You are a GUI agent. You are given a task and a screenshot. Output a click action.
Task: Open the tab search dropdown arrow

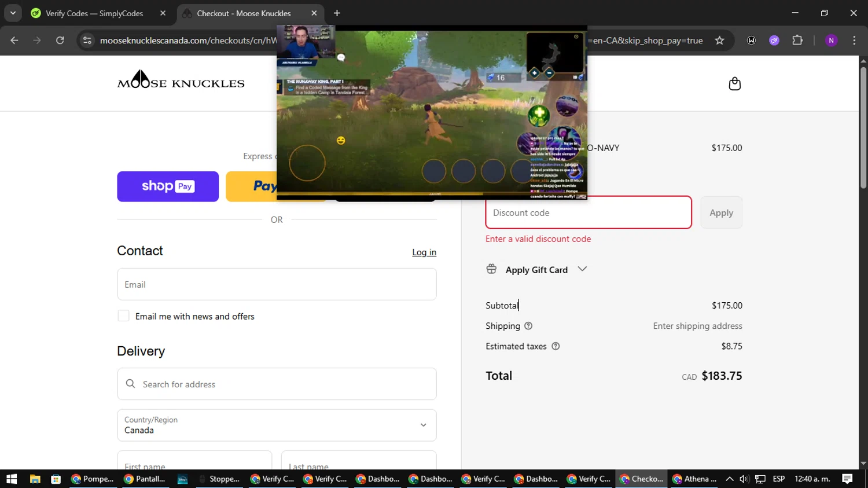(x=13, y=13)
